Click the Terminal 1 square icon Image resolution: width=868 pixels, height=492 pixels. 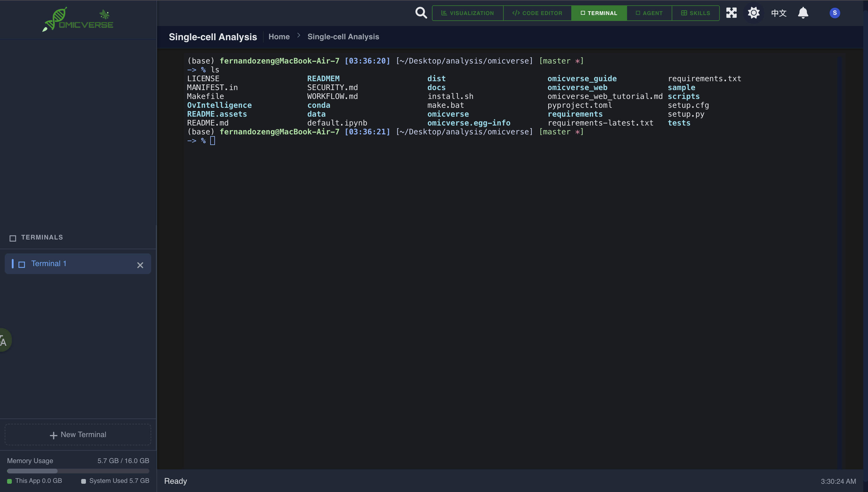point(22,264)
